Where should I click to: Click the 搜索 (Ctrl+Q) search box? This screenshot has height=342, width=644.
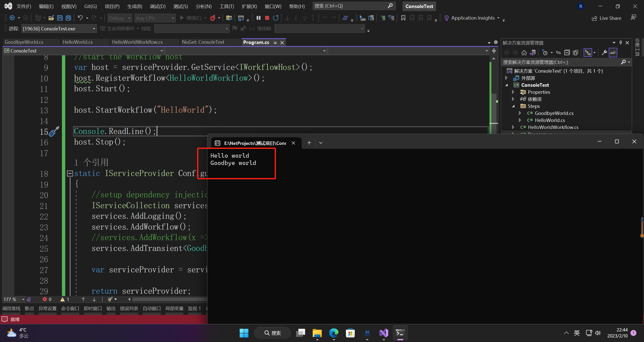coord(352,6)
